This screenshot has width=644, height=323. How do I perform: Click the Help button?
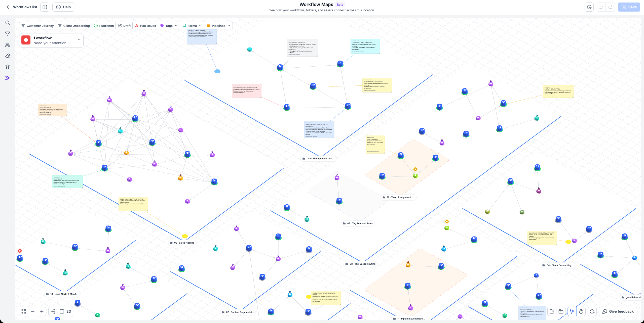point(63,7)
